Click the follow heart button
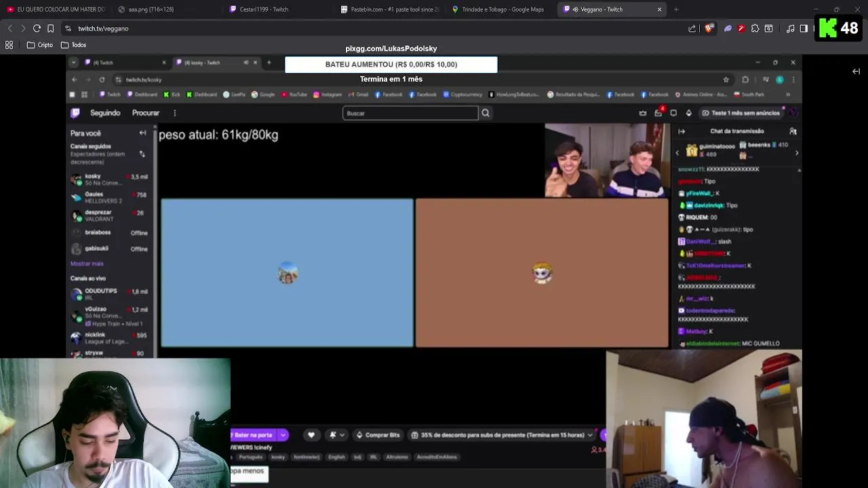868x488 pixels. (311, 434)
